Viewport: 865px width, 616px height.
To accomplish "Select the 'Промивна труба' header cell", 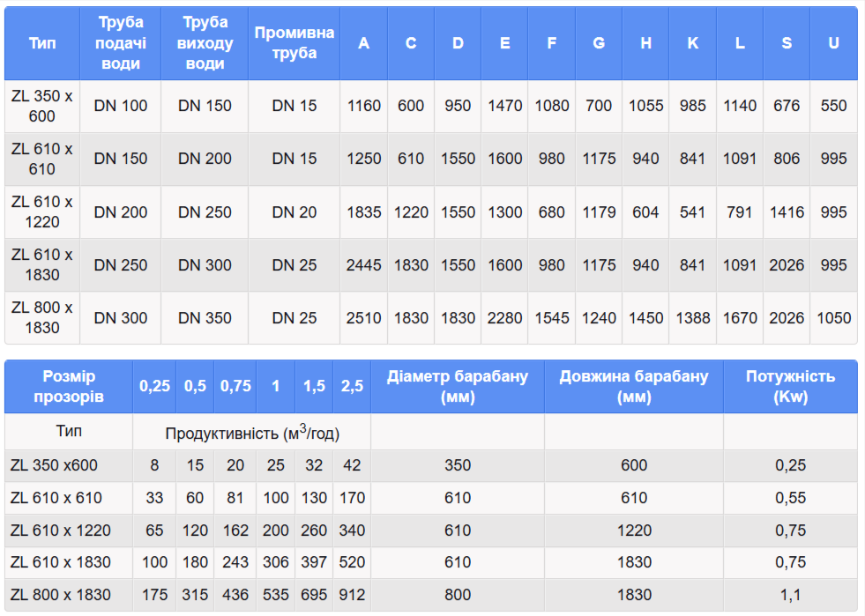I will click(294, 43).
